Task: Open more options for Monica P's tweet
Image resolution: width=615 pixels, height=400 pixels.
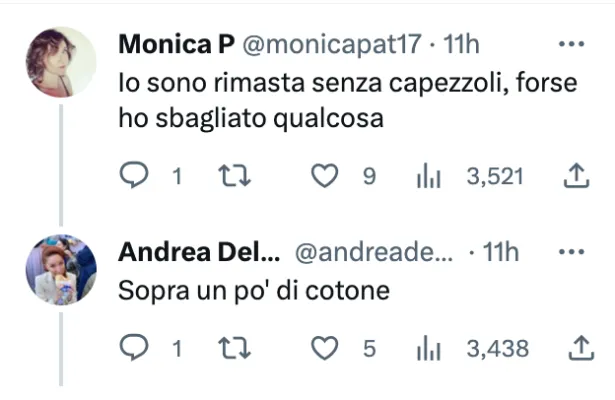Action: [570, 44]
